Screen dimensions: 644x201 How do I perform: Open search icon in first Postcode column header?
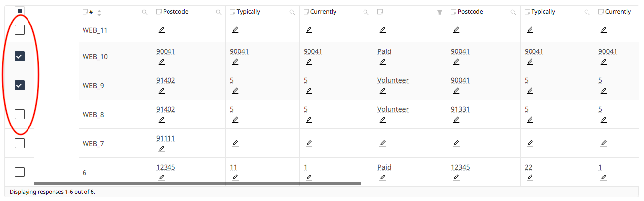click(218, 12)
